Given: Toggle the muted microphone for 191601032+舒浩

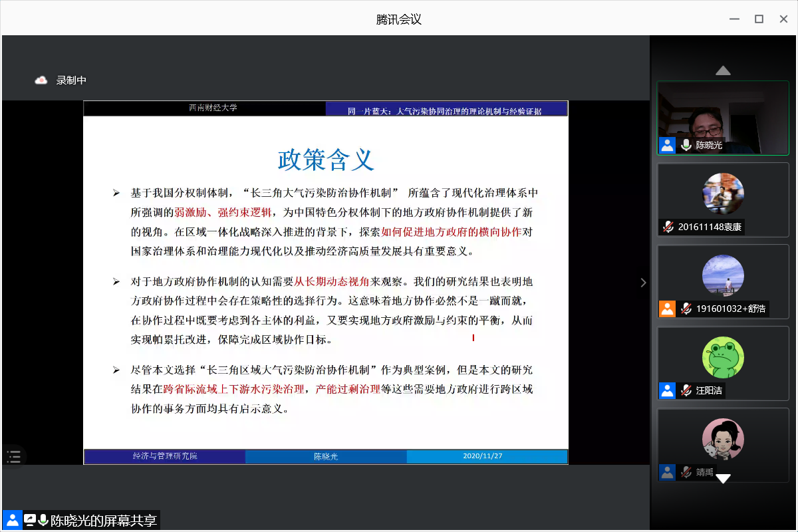Looking at the screenshot, I should [686, 309].
